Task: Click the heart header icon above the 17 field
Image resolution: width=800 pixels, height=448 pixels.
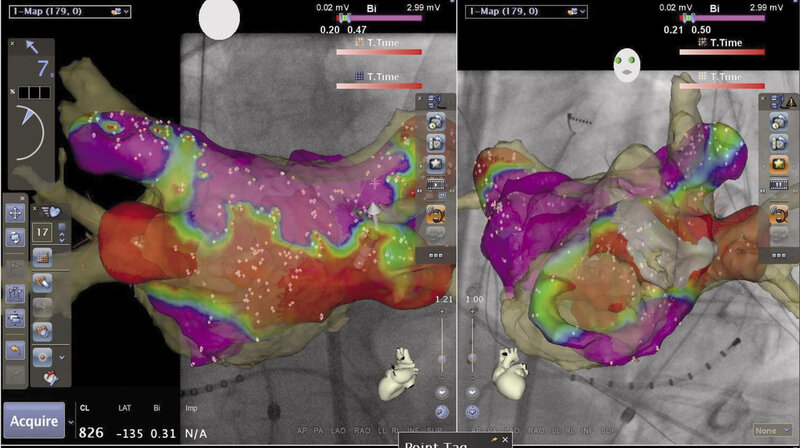Action: pyautogui.click(x=51, y=210)
